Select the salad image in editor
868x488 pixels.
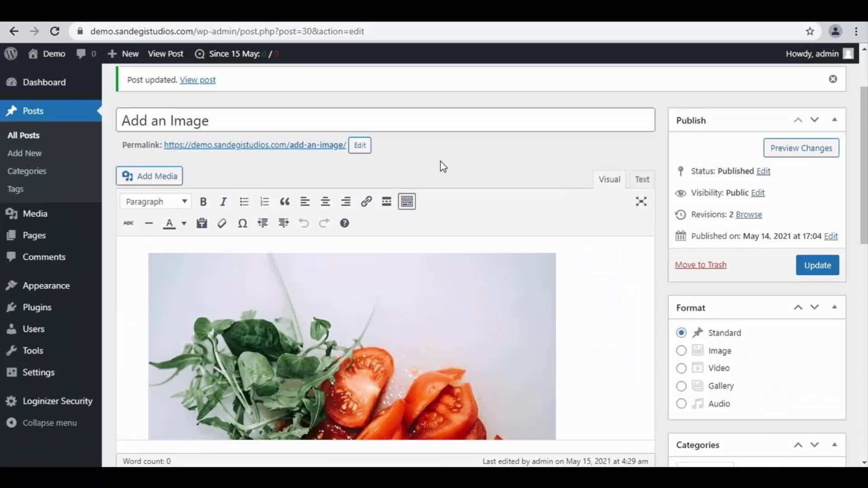point(352,346)
